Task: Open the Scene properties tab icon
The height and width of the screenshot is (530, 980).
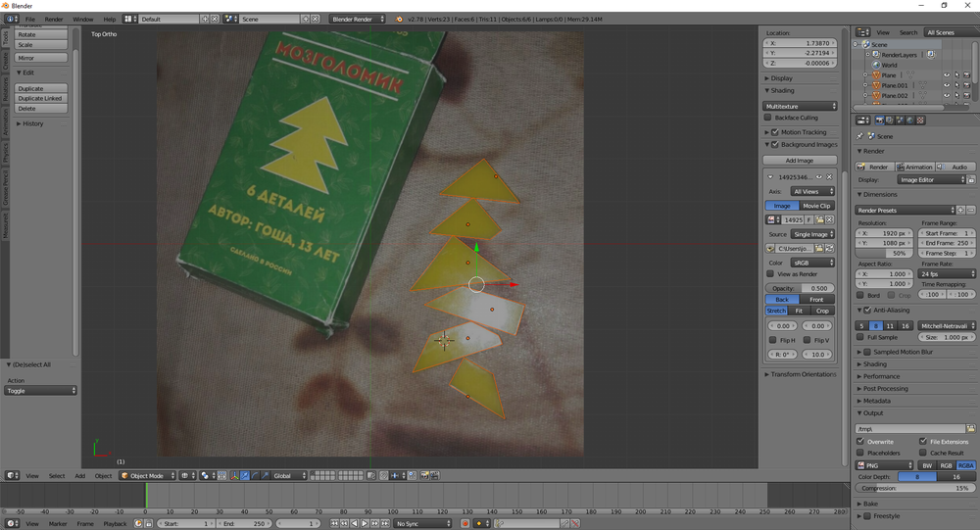Action: 900,120
